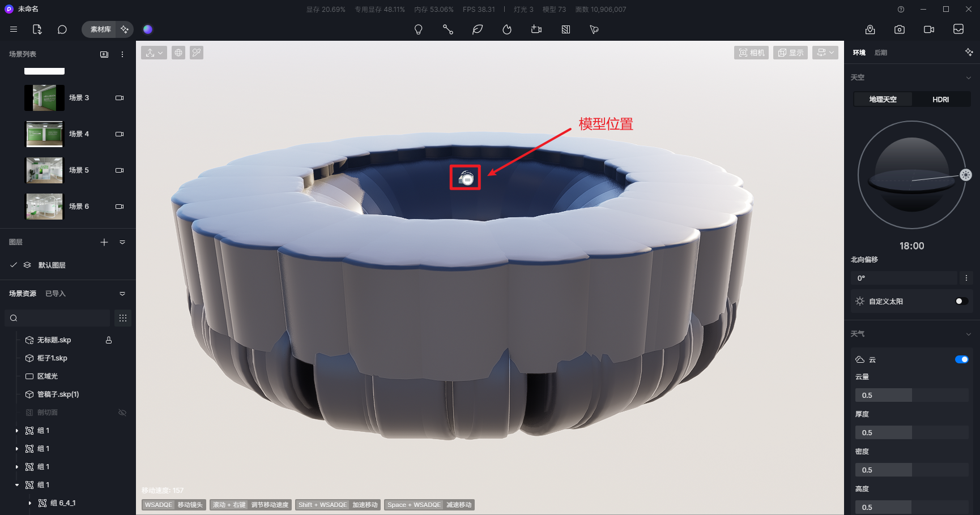This screenshot has height=515, width=980.
Task: Switch to the 后期 tab
Action: [881, 53]
